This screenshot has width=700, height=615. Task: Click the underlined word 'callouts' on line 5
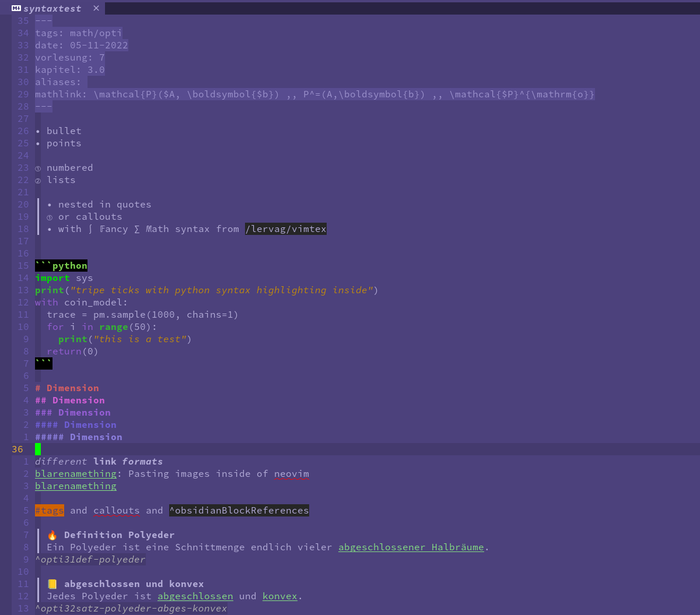pyautogui.click(x=117, y=510)
